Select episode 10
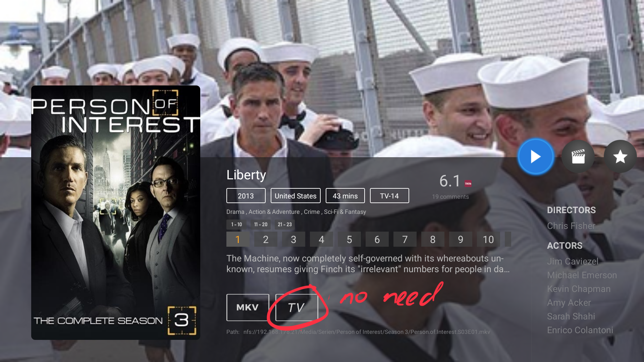Image resolution: width=644 pixels, height=362 pixels. [488, 239]
